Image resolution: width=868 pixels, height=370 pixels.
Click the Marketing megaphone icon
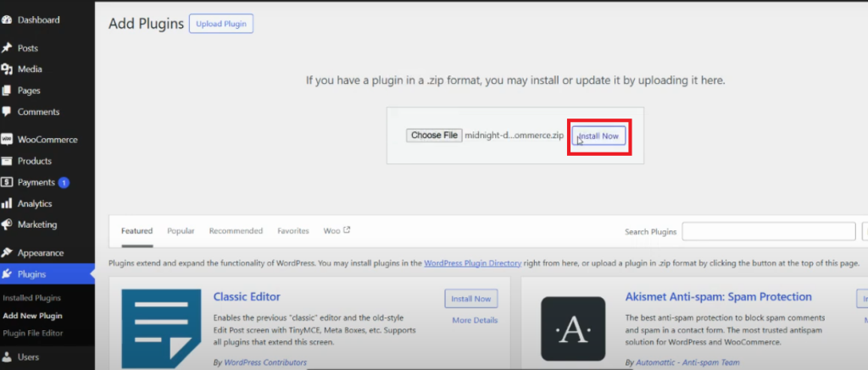coord(7,224)
